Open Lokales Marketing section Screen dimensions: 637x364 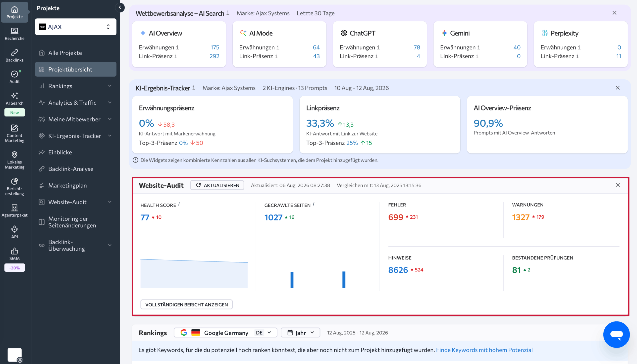[x=14, y=160]
